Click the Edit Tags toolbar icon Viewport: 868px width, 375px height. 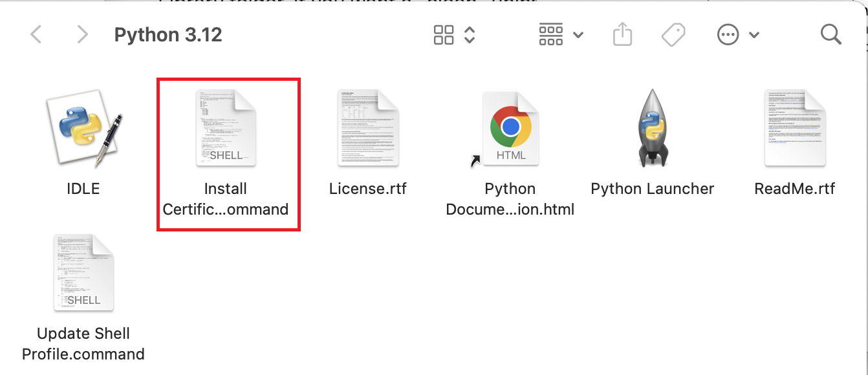coord(673,35)
